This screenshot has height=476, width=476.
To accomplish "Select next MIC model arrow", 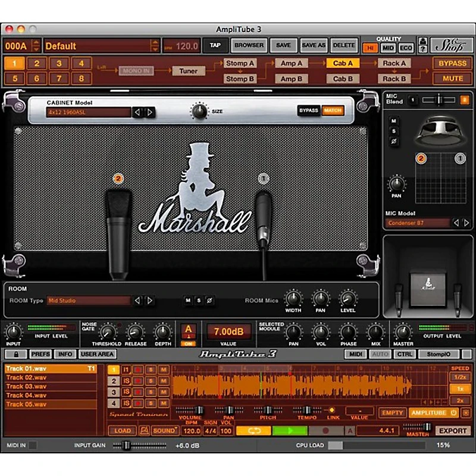I will point(466,223).
